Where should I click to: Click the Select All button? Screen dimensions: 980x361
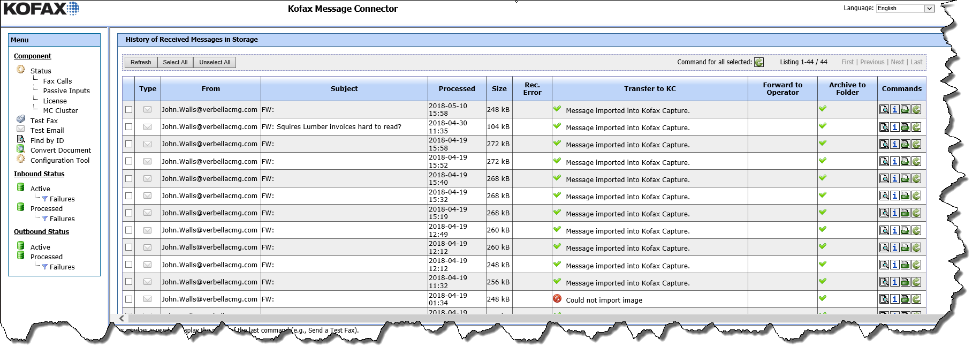(175, 62)
